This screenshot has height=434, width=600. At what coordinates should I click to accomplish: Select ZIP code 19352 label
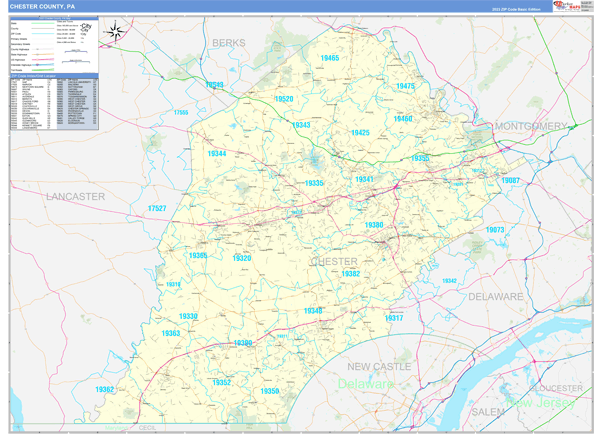221,382
